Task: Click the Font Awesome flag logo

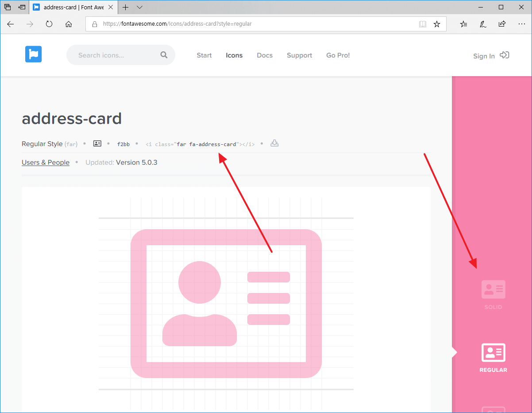Action: [33, 54]
